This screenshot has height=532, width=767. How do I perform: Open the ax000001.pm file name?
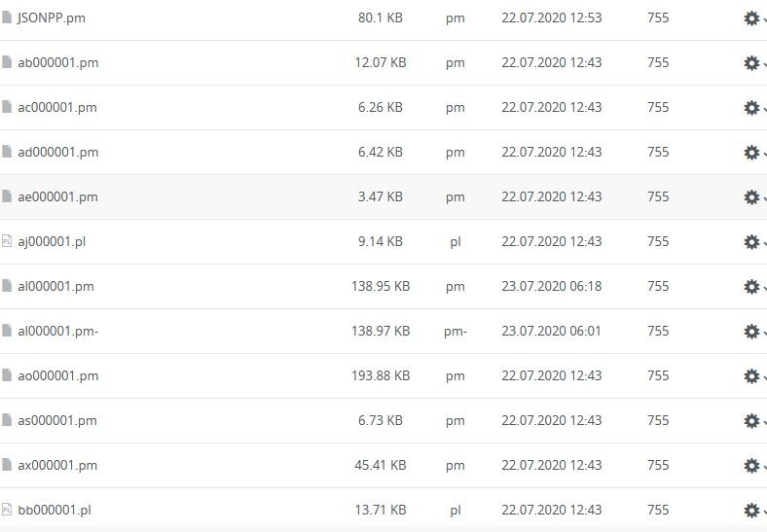pyautogui.click(x=57, y=465)
